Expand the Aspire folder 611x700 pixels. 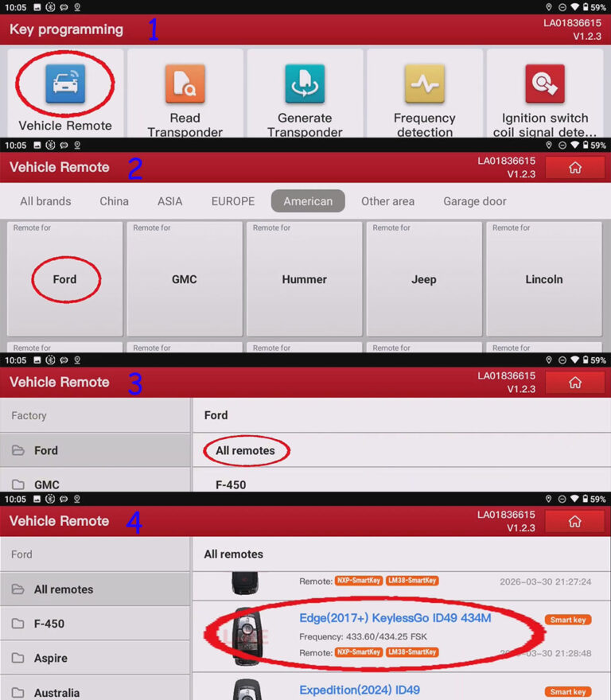click(x=95, y=658)
